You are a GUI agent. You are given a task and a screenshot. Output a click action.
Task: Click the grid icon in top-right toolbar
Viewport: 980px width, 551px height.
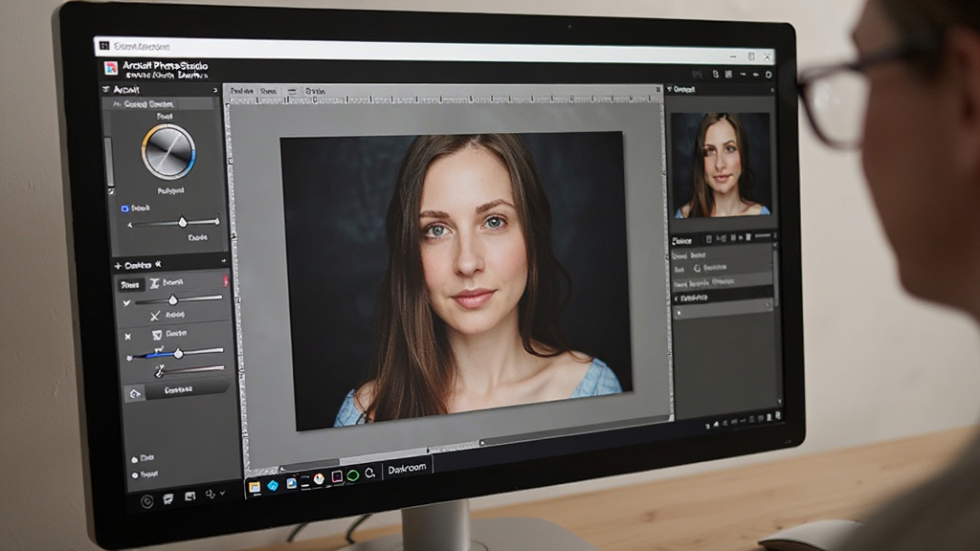point(728,75)
